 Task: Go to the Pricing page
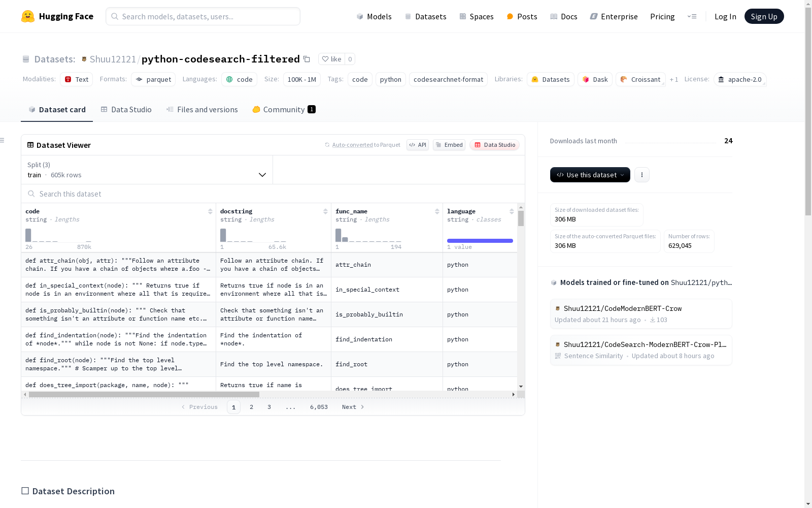coord(662,16)
